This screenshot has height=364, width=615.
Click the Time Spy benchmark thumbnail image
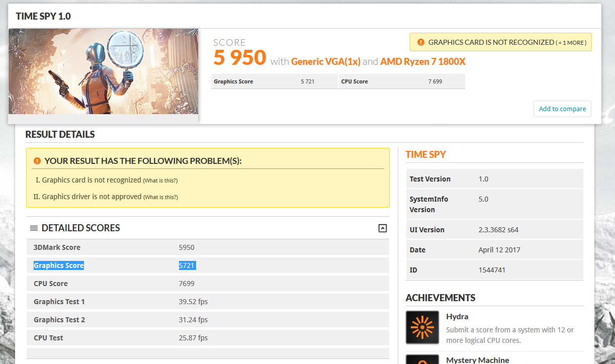103,71
